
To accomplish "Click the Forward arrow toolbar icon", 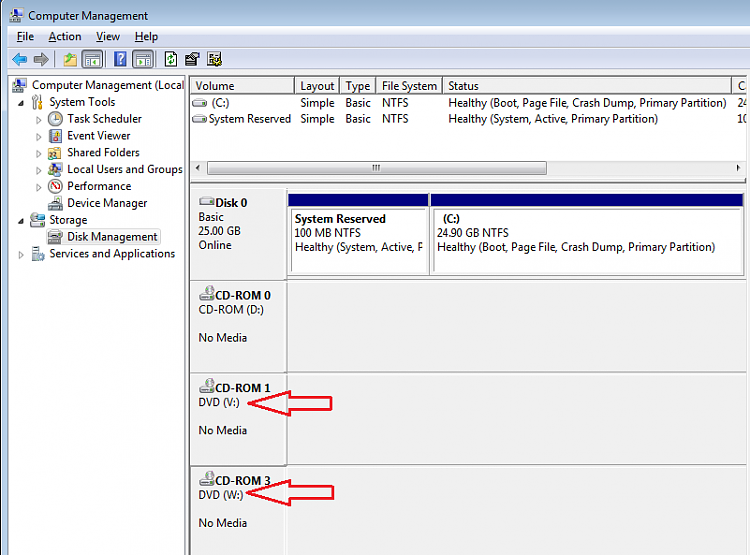I will 41,59.
